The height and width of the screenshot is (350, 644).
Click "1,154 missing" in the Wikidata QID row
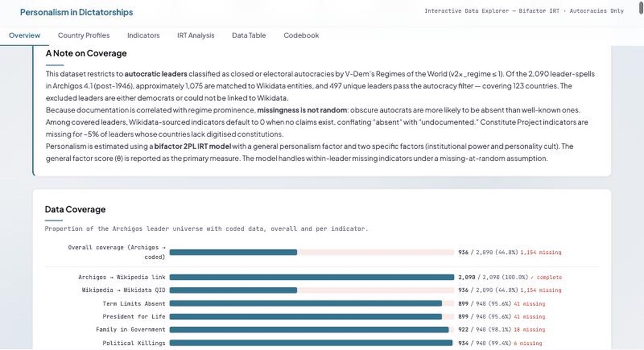point(540,290)
